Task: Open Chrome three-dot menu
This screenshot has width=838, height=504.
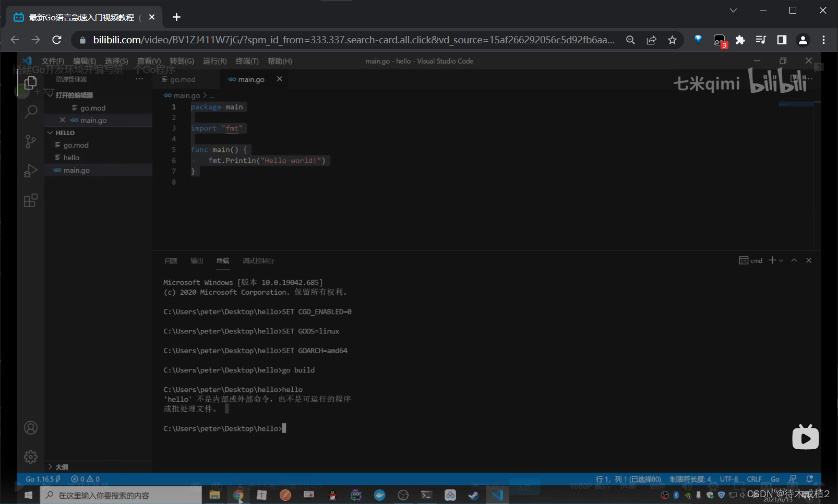Action: [824, 40]
